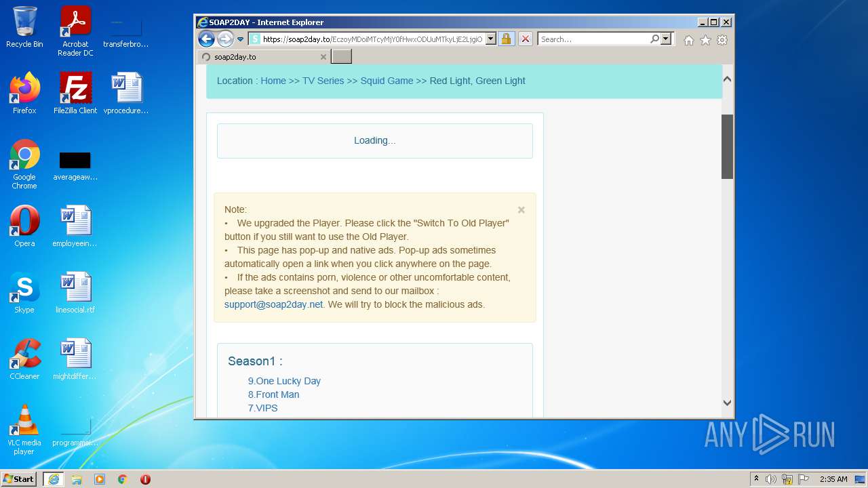Launch CCleaner desktop shortcut
Screen dimensions: 868x488
click(x=24, y=359)
